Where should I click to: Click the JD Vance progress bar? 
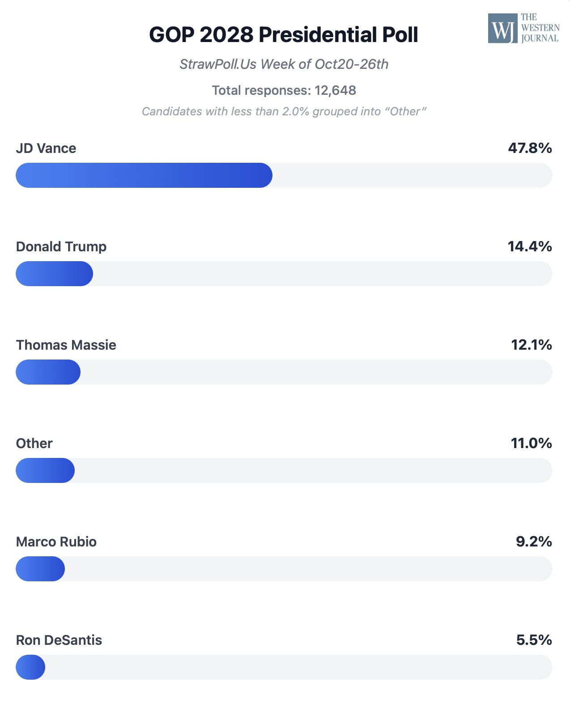tap(284, 175)
